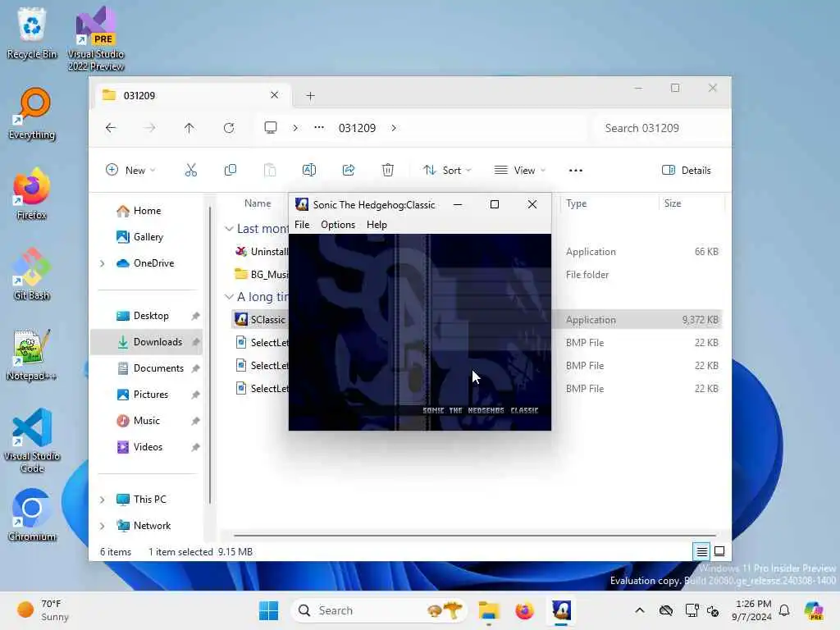Click the Cut icon in Explorer toolbar
Screen dimensions: 840x630
click(x=190, y=170)
